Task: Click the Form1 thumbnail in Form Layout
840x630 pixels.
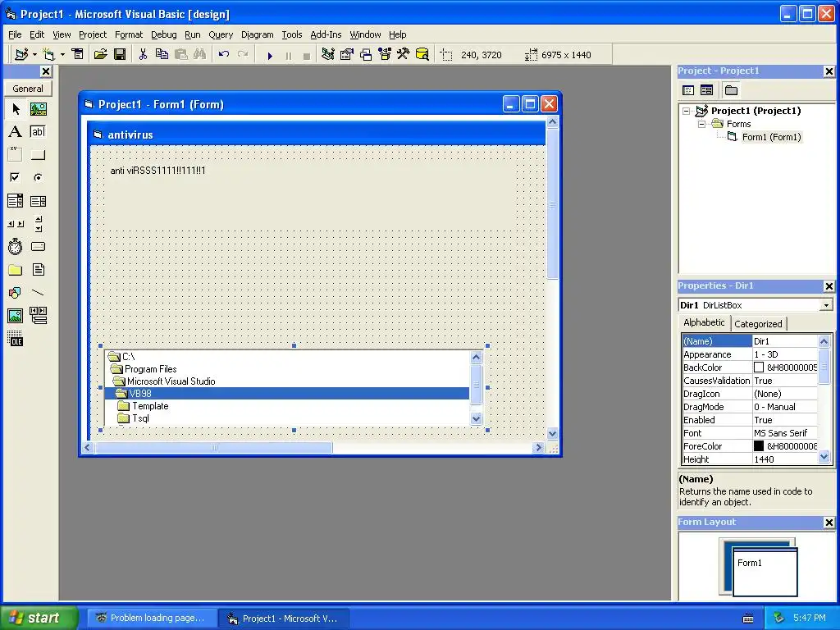Action: coord(765,572)
